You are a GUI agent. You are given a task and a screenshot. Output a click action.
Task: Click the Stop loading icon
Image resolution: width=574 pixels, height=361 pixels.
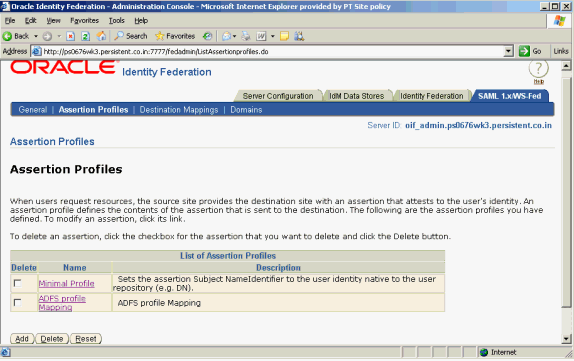[x=70, y=36]
